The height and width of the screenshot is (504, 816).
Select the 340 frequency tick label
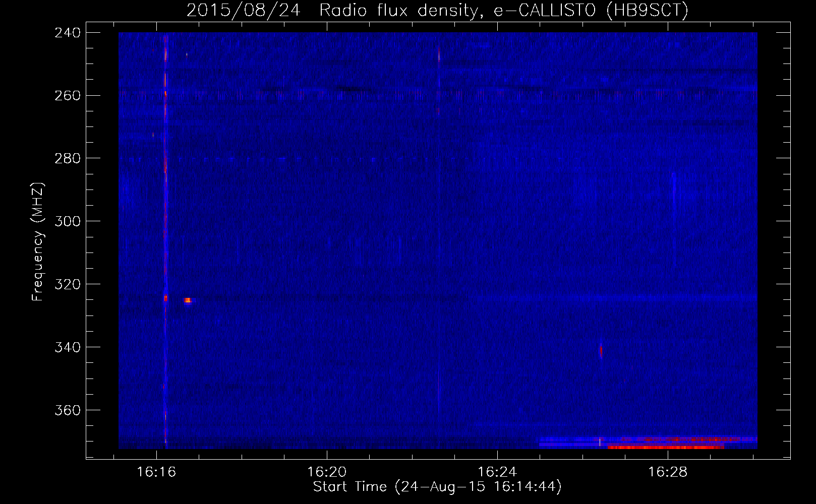tap(68, 348)
